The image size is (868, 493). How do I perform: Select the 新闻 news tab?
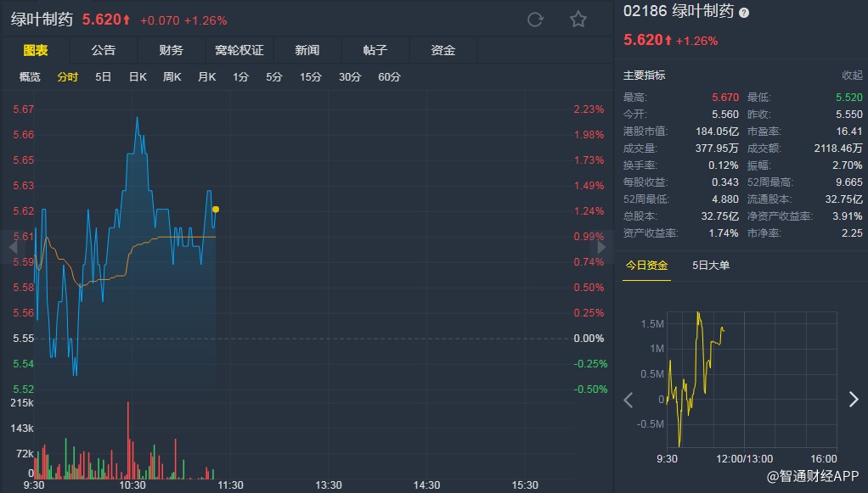click(307, 50)
